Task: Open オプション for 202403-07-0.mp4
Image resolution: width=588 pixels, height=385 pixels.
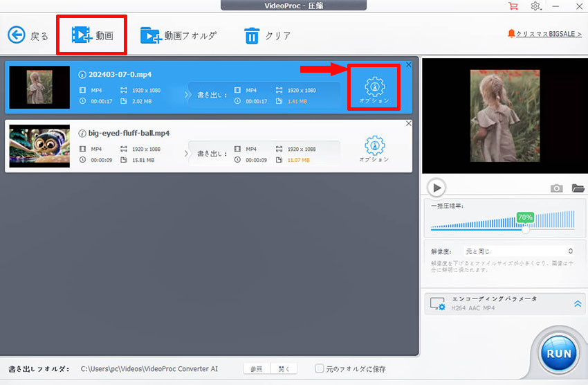Action: coord(374,90)
